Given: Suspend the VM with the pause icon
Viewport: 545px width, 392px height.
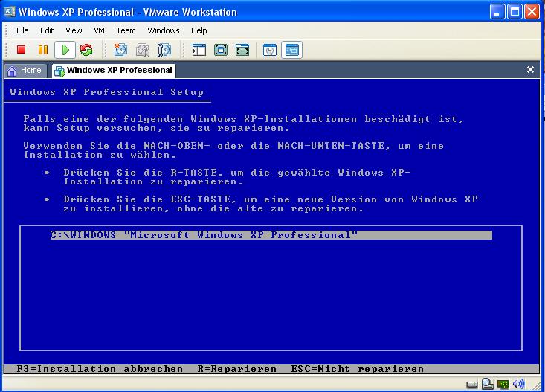Looking at the screenshot, I should (x=43, y=50).
